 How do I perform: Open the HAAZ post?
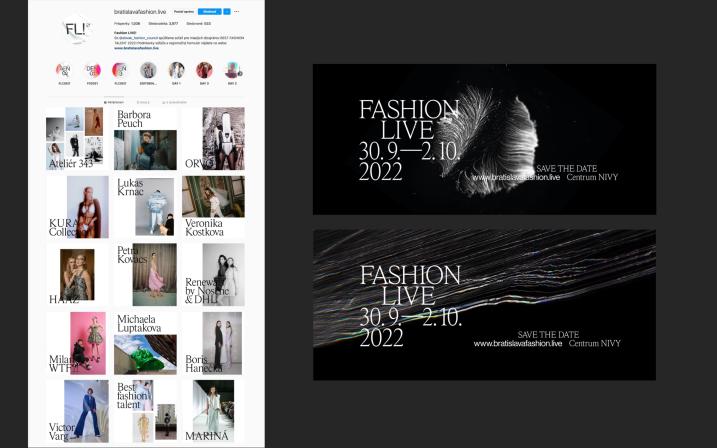[77, 274]
